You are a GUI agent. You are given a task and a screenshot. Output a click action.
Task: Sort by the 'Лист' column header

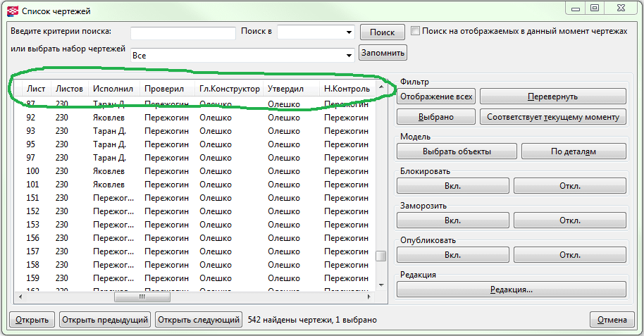click(36, 89)
